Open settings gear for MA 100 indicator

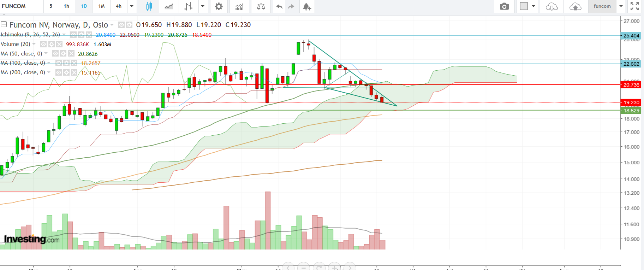click(x=66, y=63)
